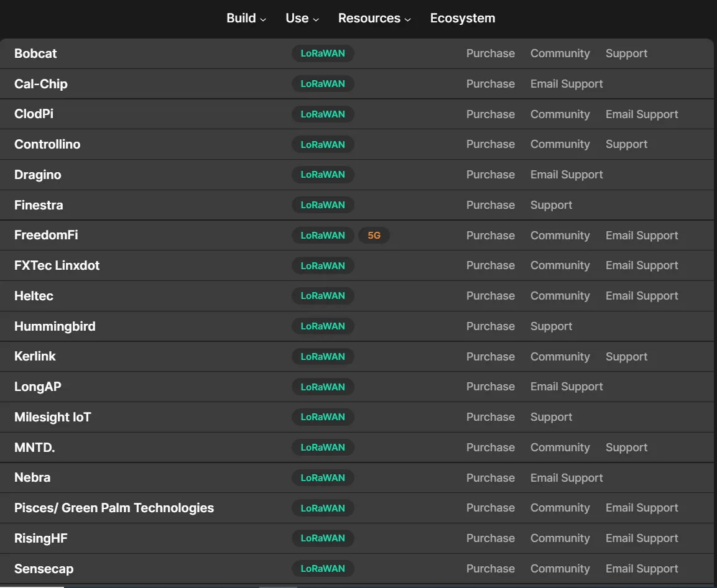Image resolution: width=717 pixels, height=588 pixels.
Task: Click Purchase for Milesight IoT
Action: 490,417
